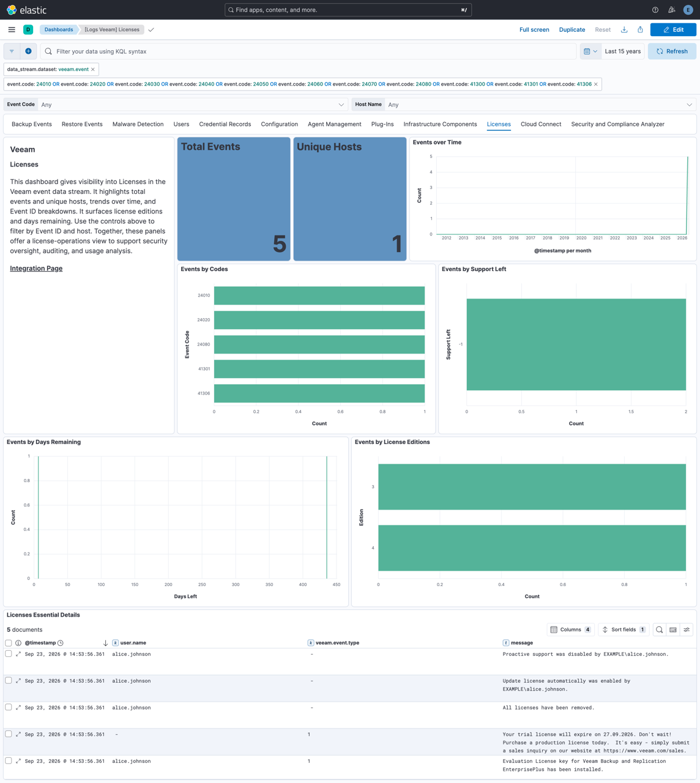Click the Dashboards breadcrumb
Viewport: 700px width, 783px height.
[59, 29]
